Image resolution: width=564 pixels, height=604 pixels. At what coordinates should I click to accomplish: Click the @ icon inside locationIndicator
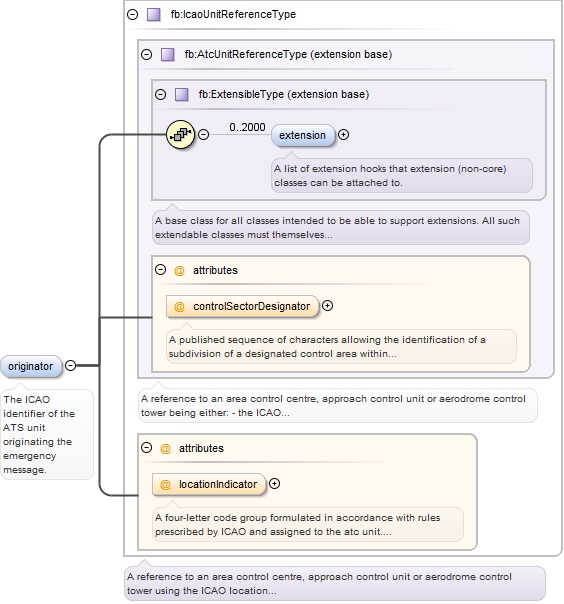point(165,485)
